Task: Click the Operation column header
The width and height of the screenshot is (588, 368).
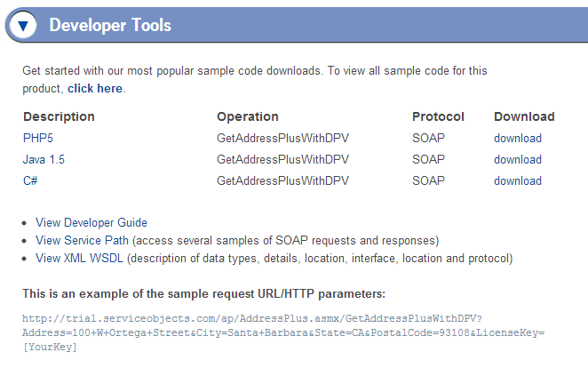Action: pos(248,116)
